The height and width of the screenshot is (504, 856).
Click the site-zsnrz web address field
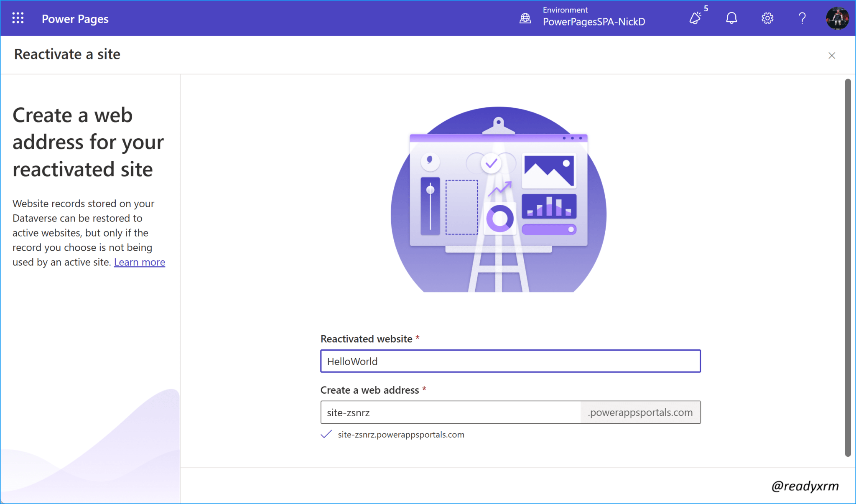(x=451, y=412)
